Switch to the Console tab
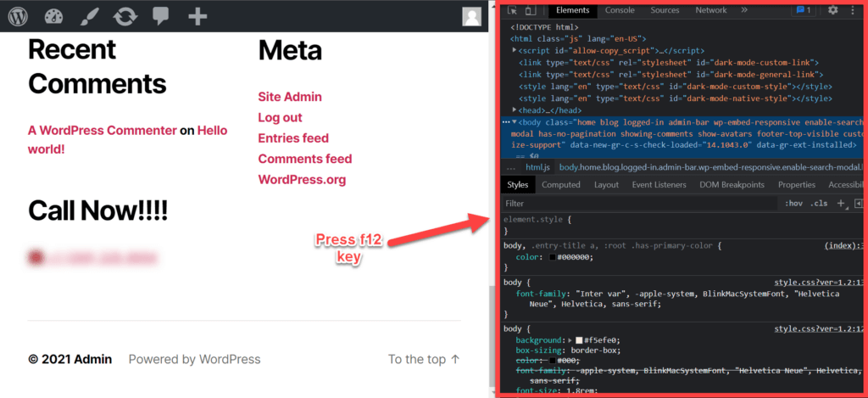868x398 pixels. coord(620,10)
